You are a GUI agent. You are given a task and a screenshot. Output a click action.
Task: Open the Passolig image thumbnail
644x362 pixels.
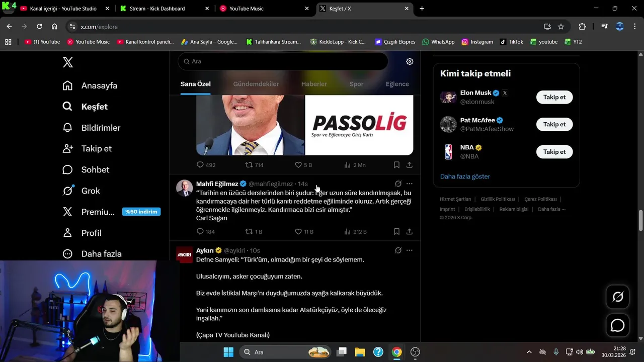click(x=359, y=125)
